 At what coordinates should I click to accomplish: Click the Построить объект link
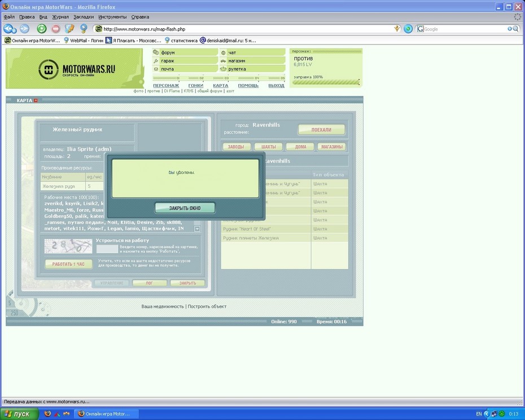click(207, 306)
